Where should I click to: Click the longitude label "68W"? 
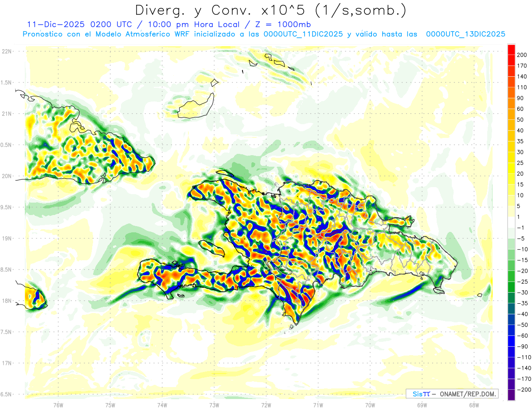point(474,405)
